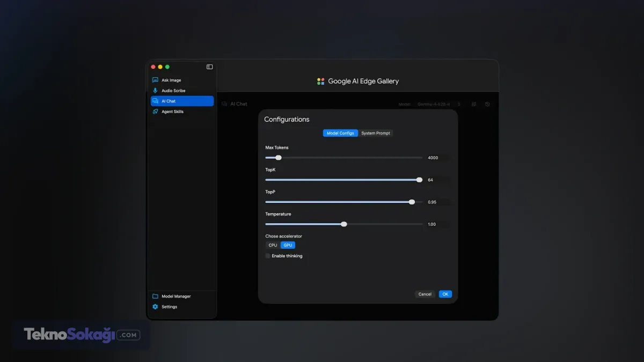Switch to the System Prompt tab

pos(376,133)
